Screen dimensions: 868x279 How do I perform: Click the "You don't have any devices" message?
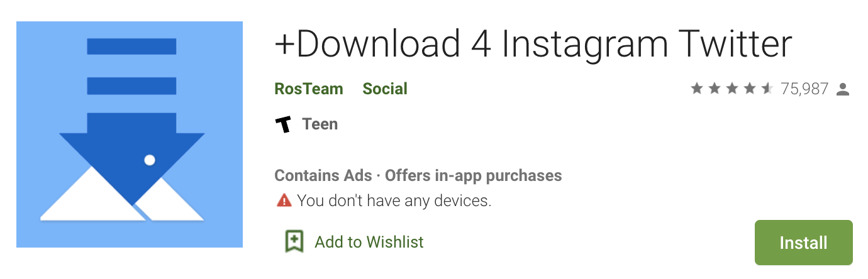click(x=394, y=201)
